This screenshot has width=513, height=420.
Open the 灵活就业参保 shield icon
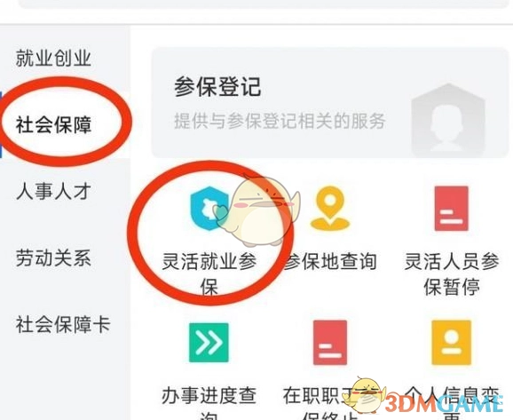(x=209, y=209)
